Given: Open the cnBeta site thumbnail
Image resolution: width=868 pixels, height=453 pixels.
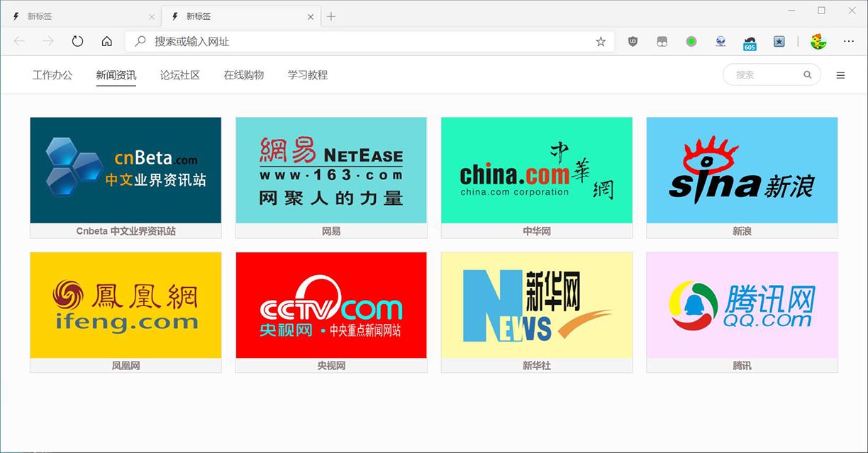Looking at the screenshot, I should [x=126, y=170].
